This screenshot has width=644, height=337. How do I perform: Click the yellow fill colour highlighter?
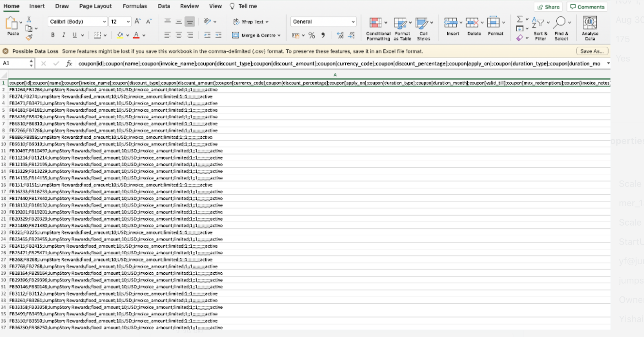point(120,35)
